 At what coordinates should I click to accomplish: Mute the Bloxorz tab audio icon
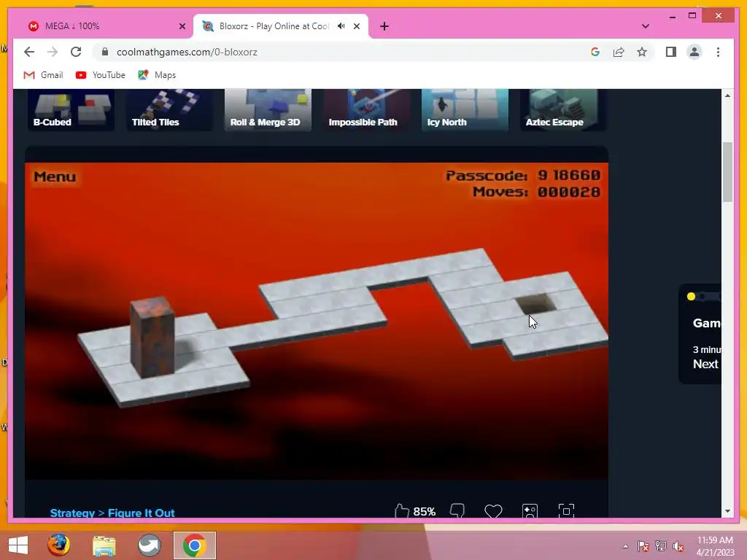coord(341,26)
